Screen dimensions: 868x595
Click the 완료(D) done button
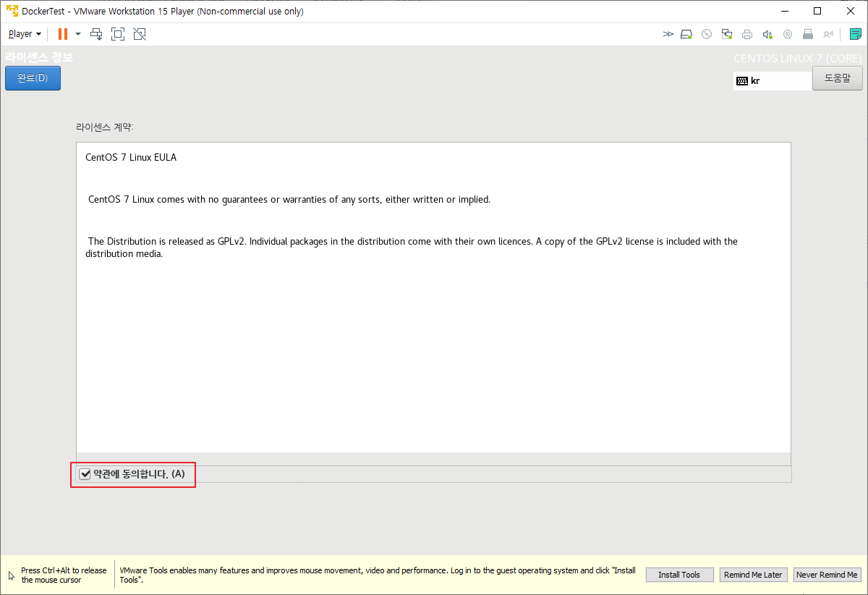coord(33,78)
